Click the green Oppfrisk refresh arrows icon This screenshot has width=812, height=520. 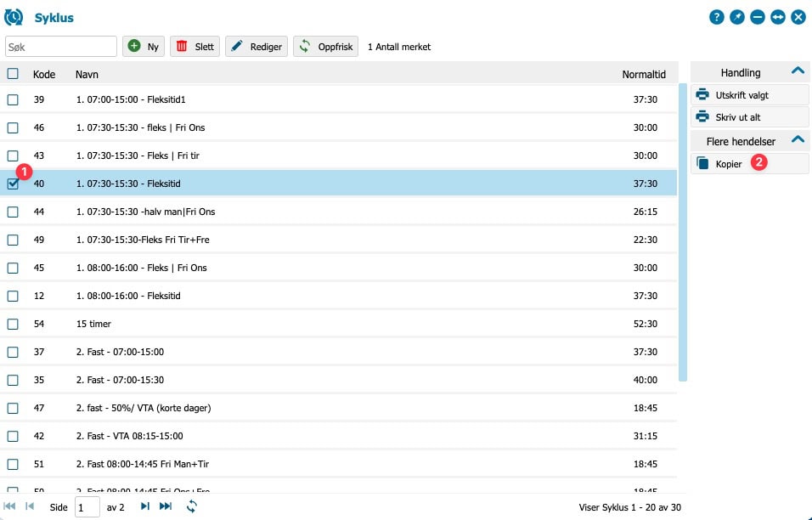[304, 46]
